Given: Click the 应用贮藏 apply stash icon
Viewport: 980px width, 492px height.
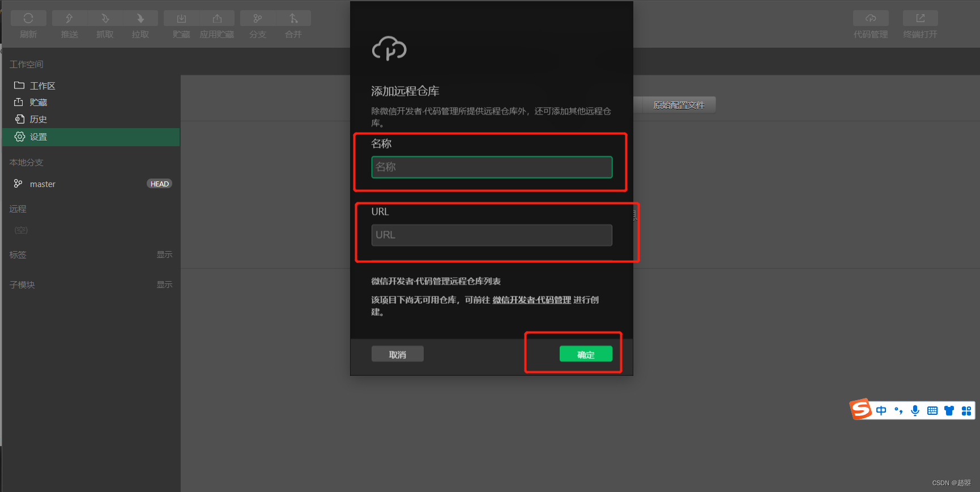Looking at the screenshot, I should coord(217,19).
